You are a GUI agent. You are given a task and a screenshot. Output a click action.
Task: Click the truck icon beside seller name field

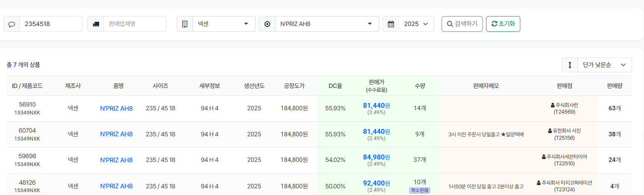pyautogui.click(x=96, y=24)
